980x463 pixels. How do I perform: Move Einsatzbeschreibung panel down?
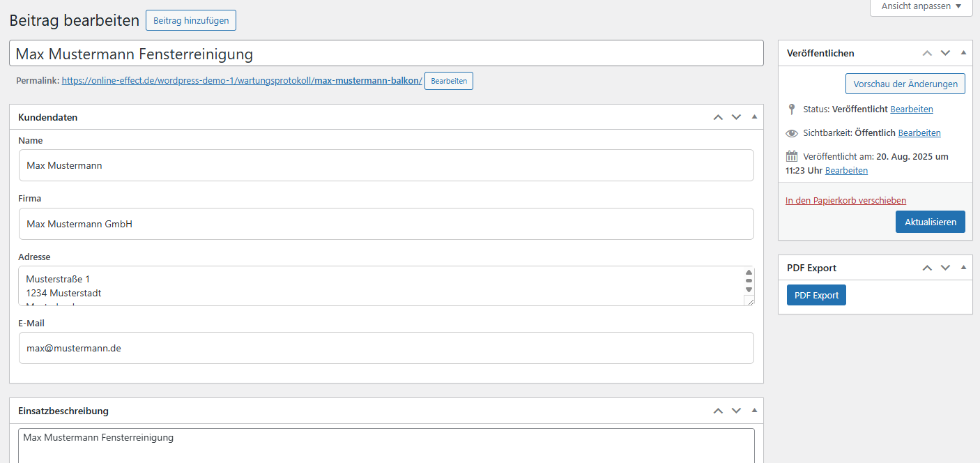pyautogui.click(x=736, y=411)
